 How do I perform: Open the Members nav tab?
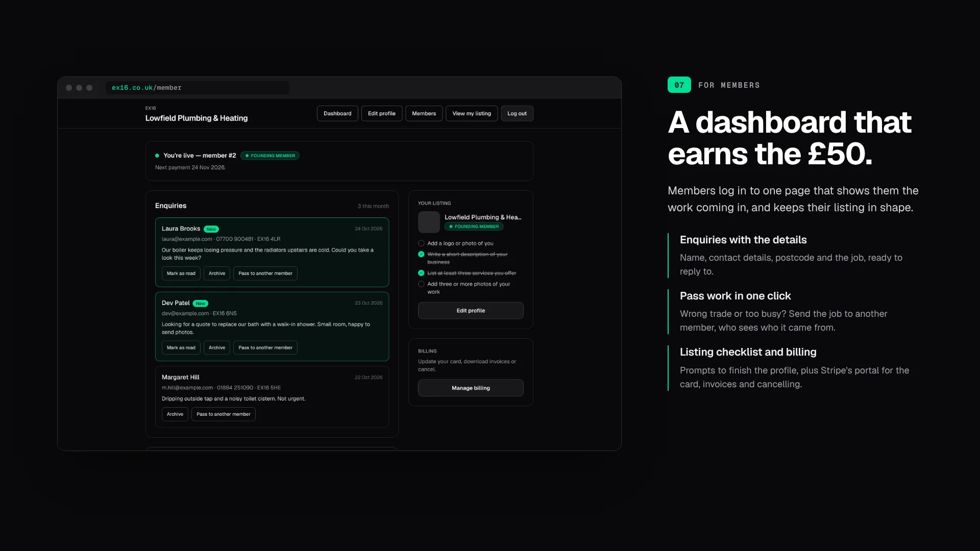[424, 113]
